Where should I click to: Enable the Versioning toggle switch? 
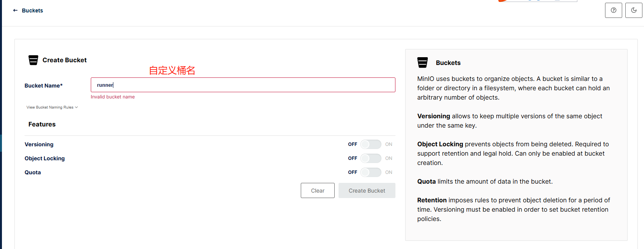tap(371, 144)
